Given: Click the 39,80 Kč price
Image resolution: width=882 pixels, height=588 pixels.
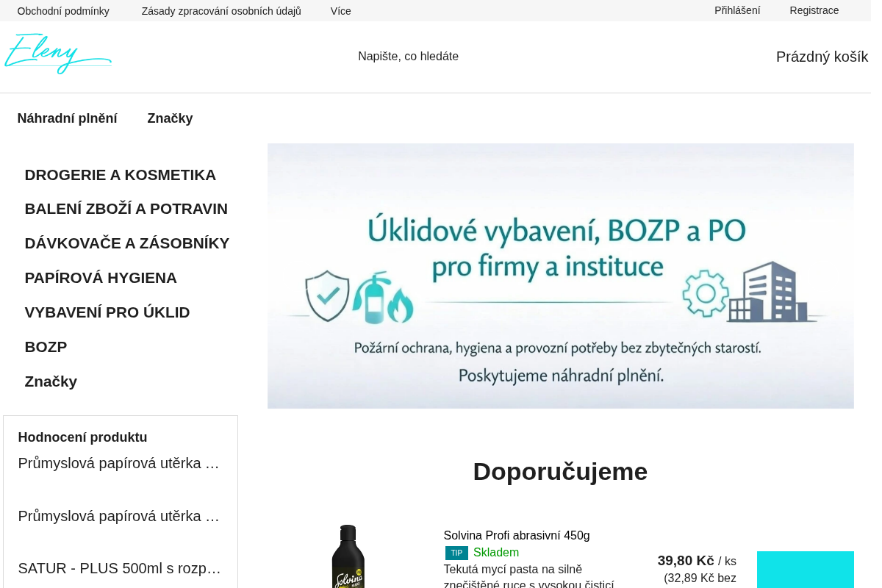Looking at the screenshot, I should pyautogui.click(x=686, y=561).
